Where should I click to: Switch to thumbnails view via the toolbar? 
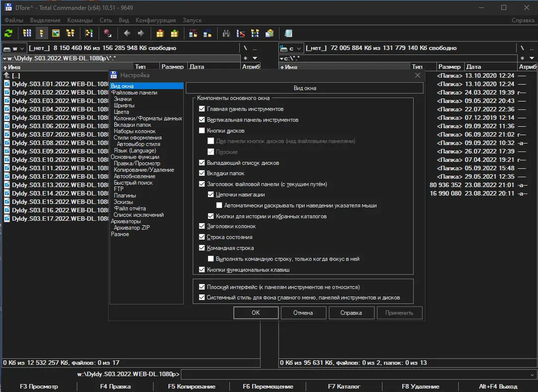coord(56,33)
